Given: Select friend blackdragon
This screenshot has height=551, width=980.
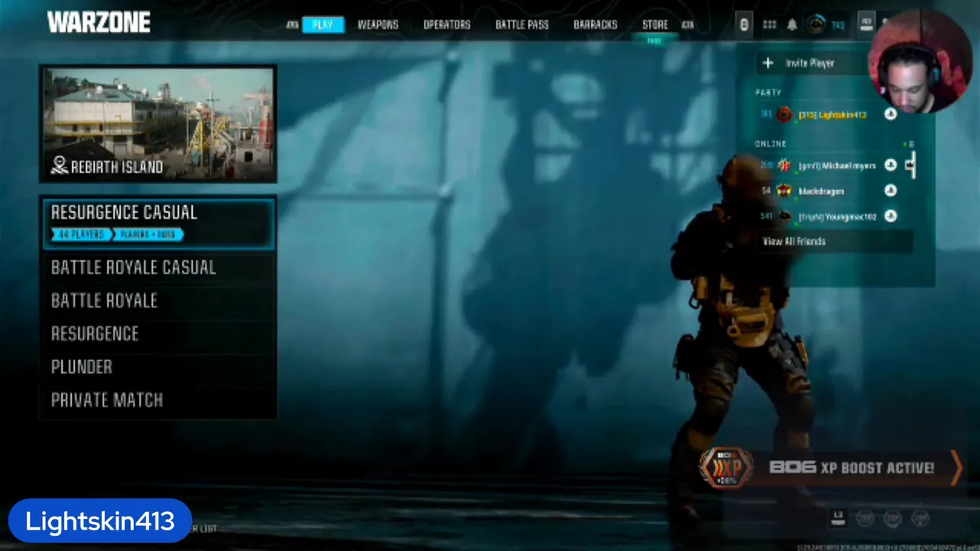Looking at the screenshot, I should pyautogui.click(x=821, y=191).
